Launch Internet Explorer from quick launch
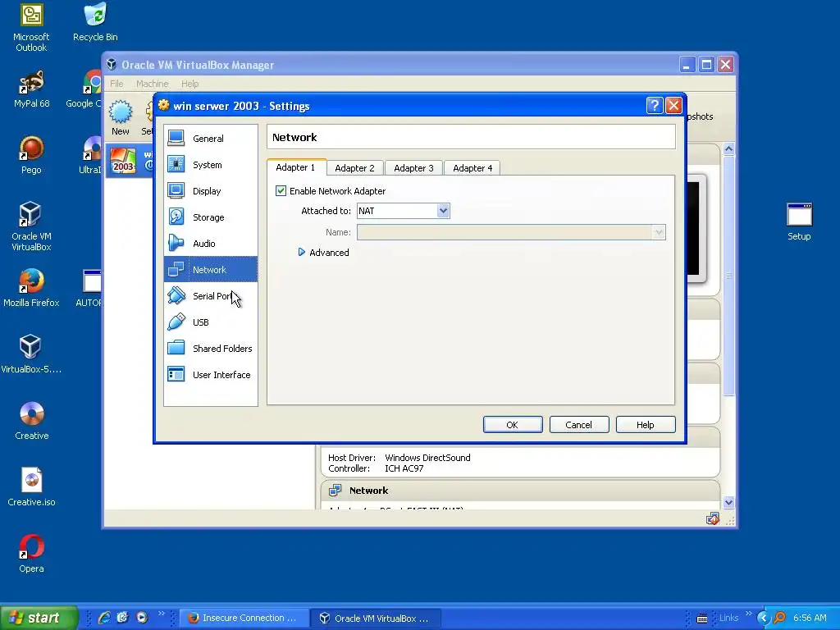 click(104, 618)
